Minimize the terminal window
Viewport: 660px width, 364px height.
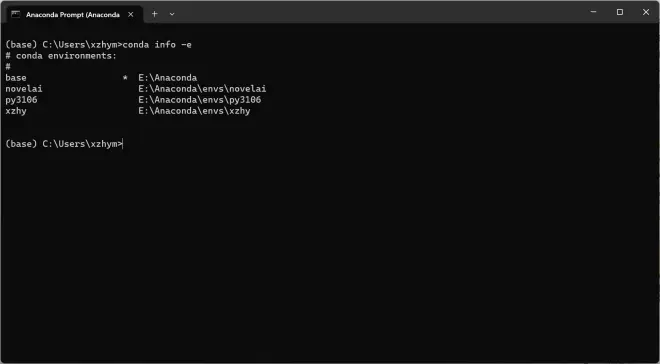pos(593,12)
